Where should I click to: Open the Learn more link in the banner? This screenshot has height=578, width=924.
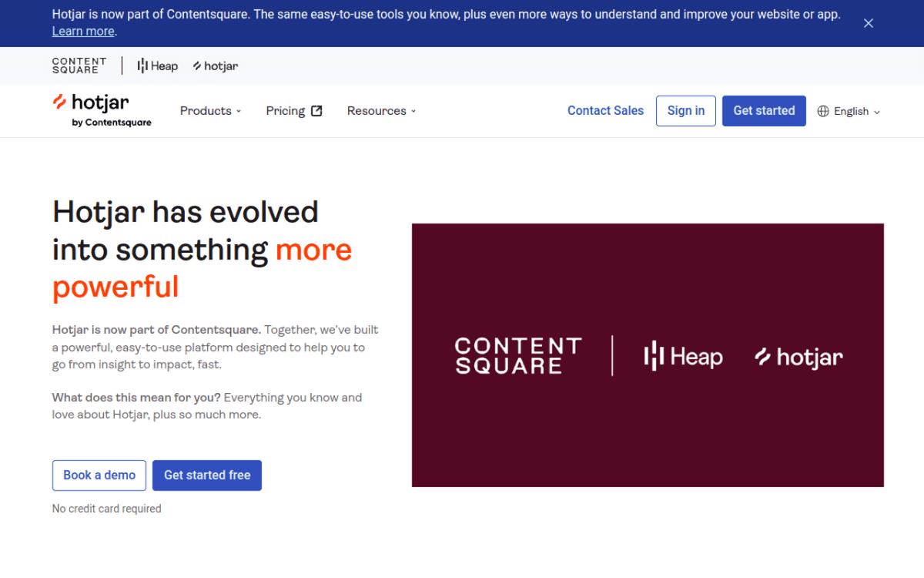coord(82,31)
